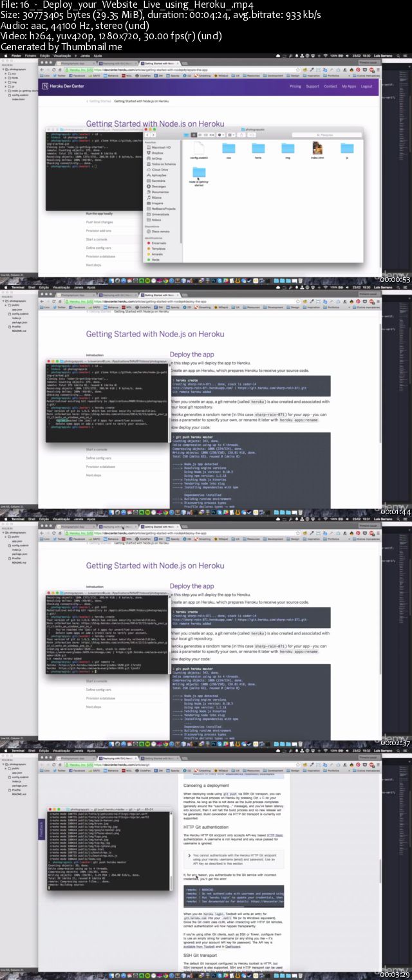Go to Push local changes section

100,222
